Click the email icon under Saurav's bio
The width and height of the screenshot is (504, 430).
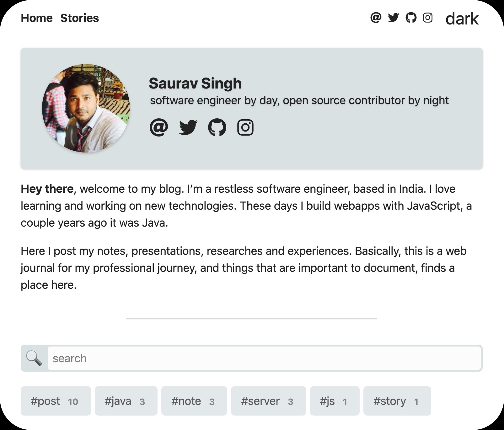pyautogui.click(x=158, y=127)
